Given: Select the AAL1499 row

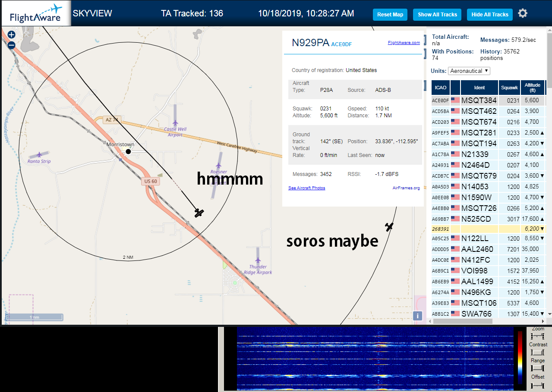Looking at the screenshot, I should pyautogui.click(x=489, y=282).
